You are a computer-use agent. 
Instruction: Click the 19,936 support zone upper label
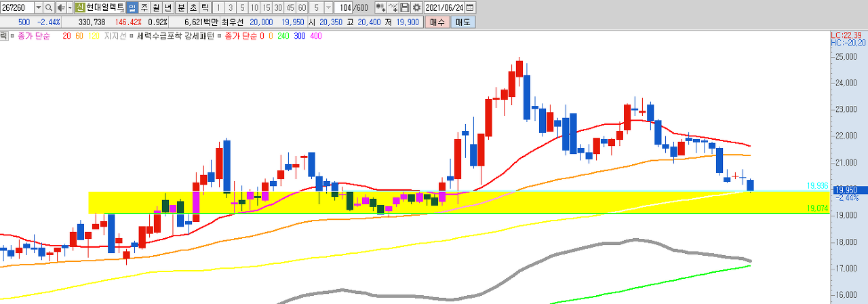818,185
